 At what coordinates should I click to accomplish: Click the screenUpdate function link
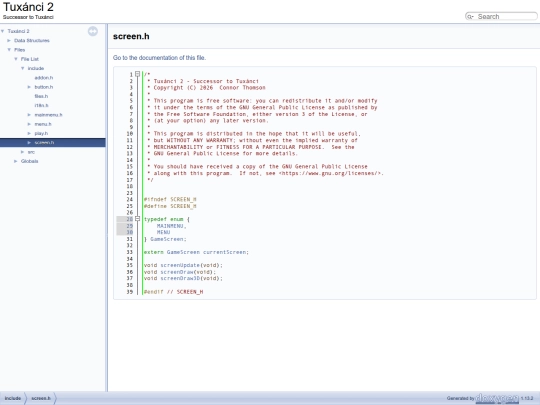180,265
